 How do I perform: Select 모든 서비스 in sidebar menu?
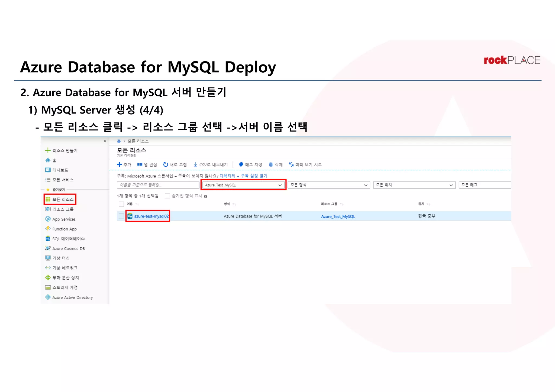pos(63,180)
